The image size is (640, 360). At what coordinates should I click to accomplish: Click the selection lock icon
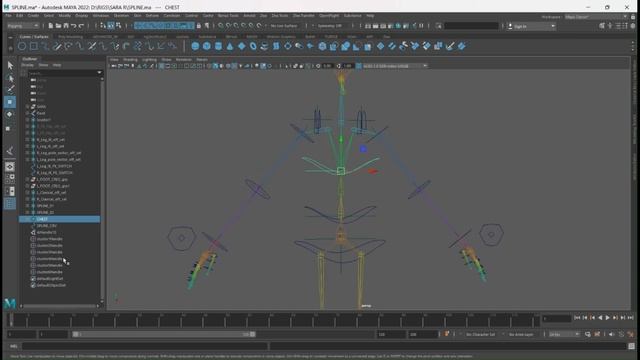point(199,26)
